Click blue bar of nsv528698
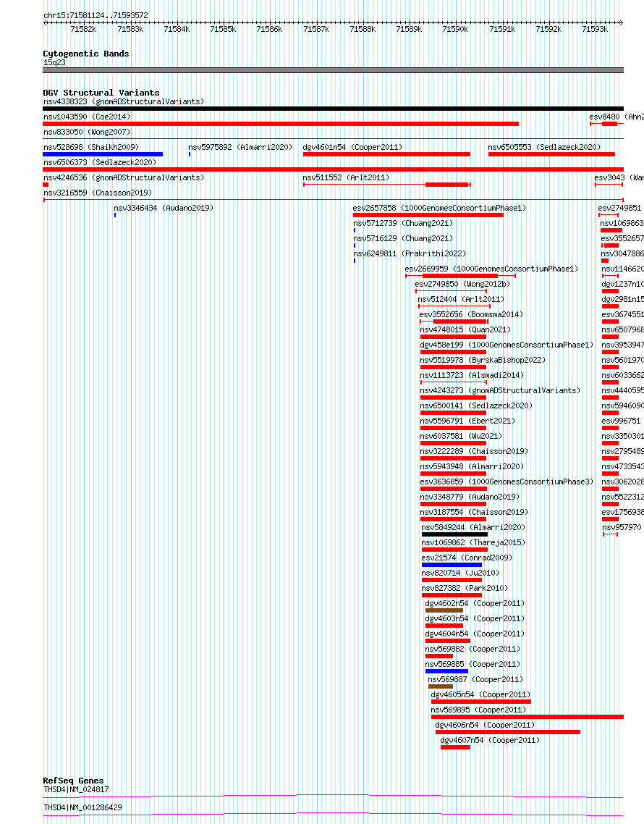 click(103, 154)
